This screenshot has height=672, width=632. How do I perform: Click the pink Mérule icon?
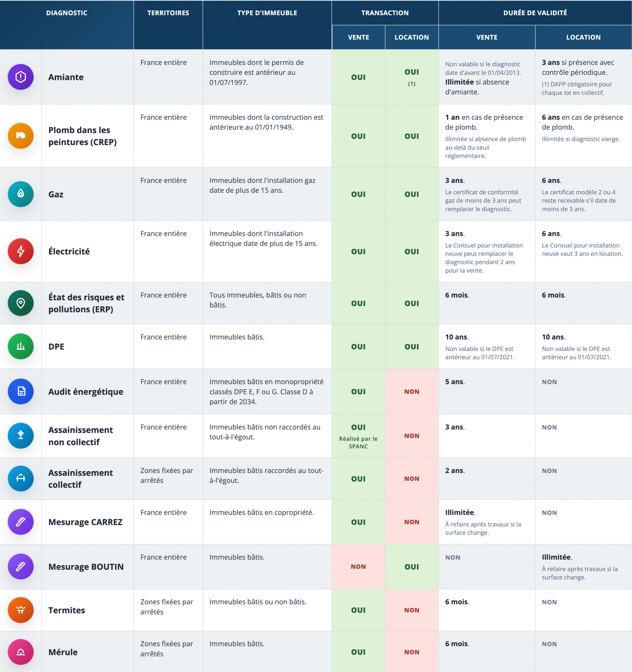click(21, 652)
